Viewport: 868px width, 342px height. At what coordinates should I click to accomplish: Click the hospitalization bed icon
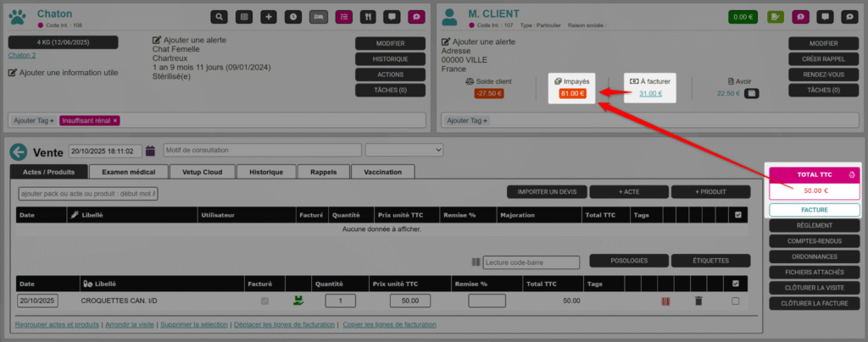click(319, 16)
